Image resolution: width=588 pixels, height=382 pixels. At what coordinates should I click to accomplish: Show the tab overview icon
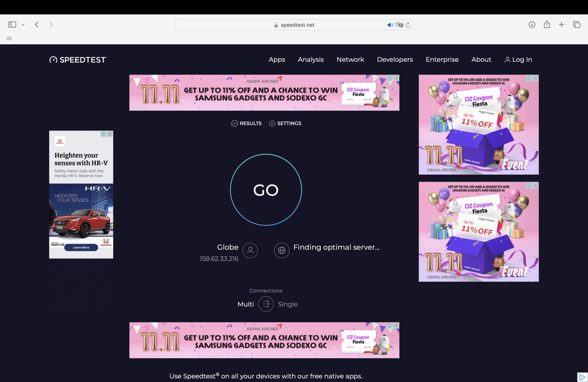pos(577,25)
